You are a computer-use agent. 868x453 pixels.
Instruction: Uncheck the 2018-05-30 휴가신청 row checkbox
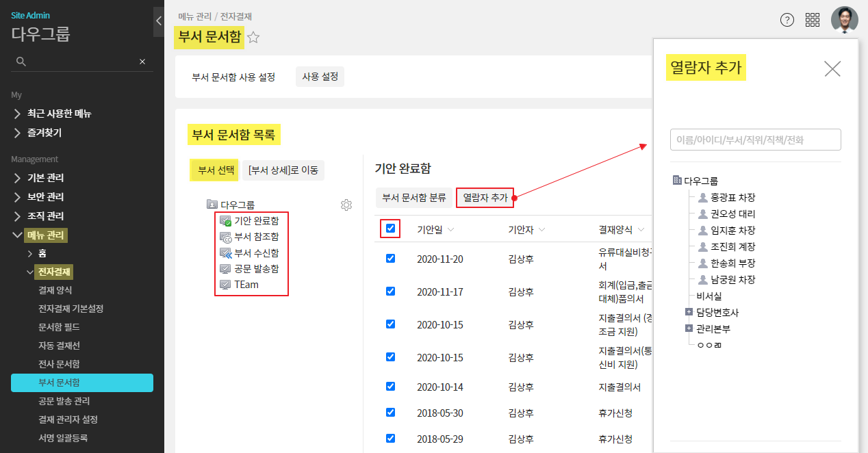390,413
